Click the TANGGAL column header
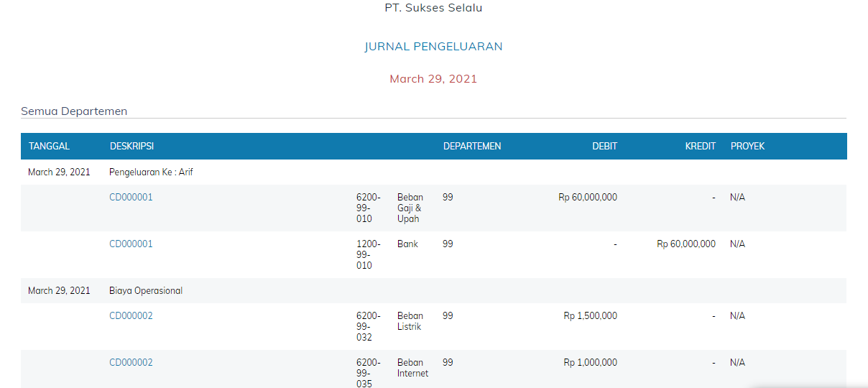This screenshot has width=868, height=388. coord(49,147)
